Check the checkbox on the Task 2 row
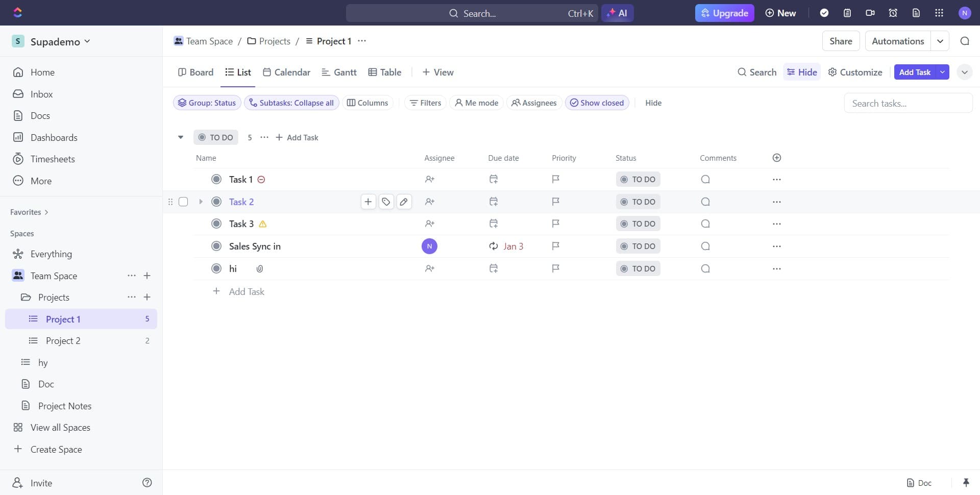980x495 pixels. [x=183, y=202]
